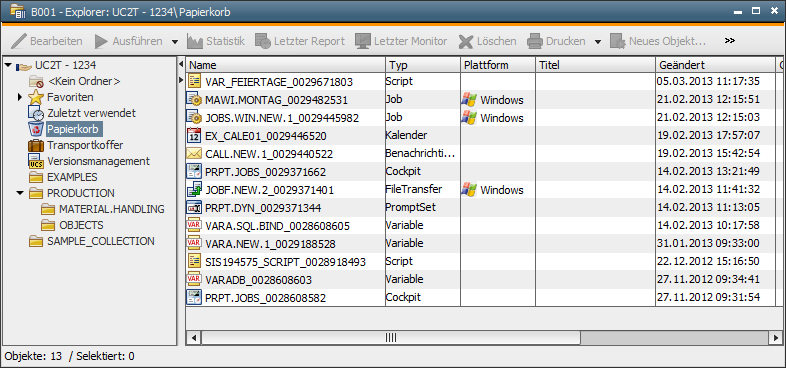Click the EX_CALE01 calendar object icon
Screen dimensions: 786x368
[x=194, y=135]
